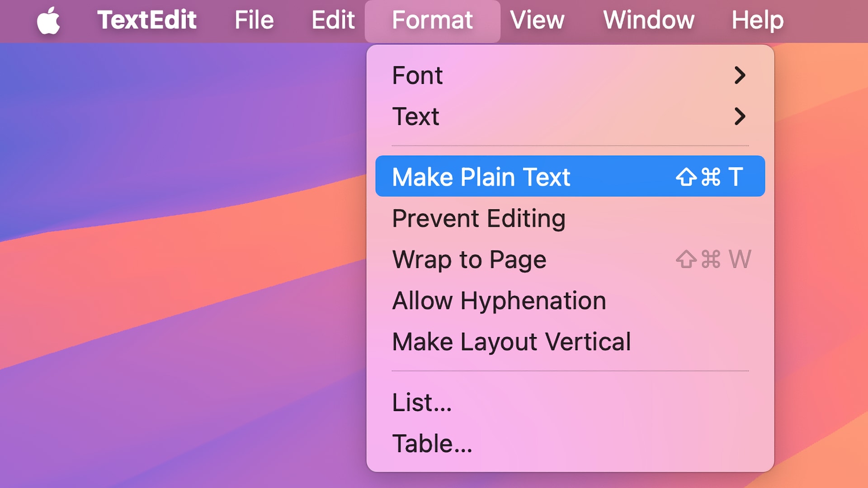Image resolution: width=868 pixels, height=488 pixels.
Task: Open the Edit menu
Action: (x=333, y=20)
